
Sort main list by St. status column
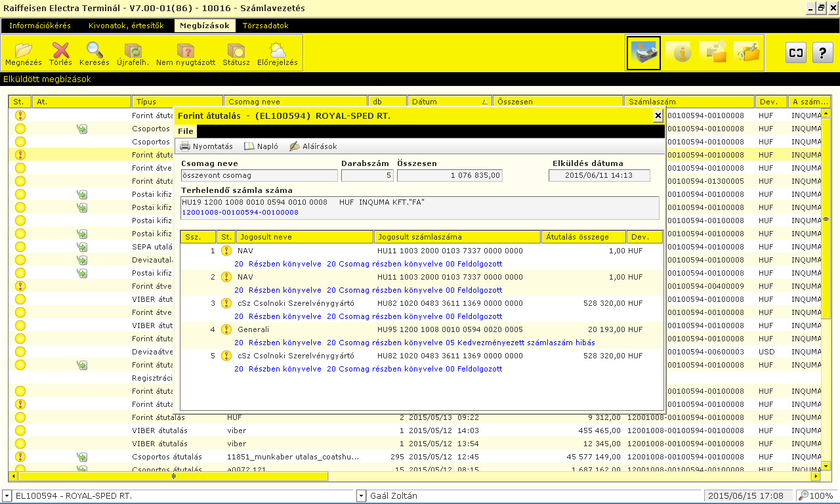pos(20,102)
